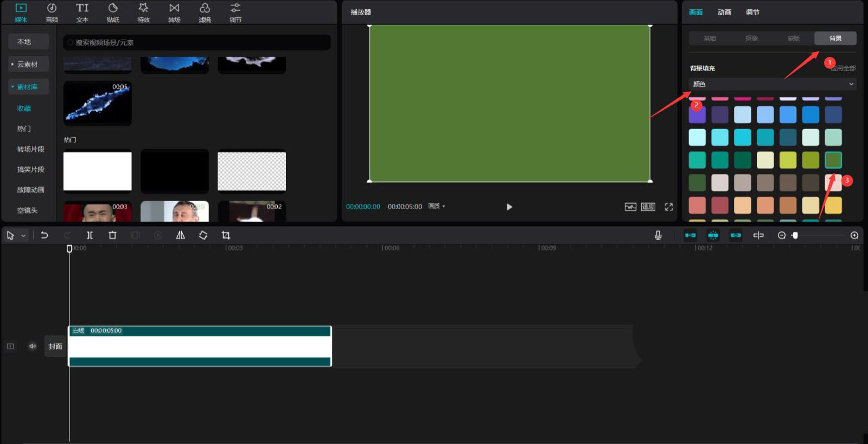Open the 画质 quality dropdown
The height and width of the screenshot is (444, 868).
[437, 207]
